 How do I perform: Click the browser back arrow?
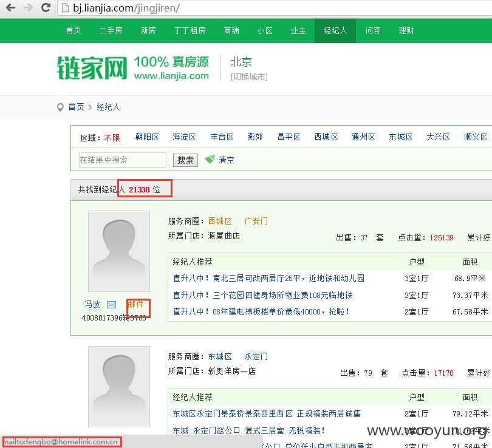[11, 7]
